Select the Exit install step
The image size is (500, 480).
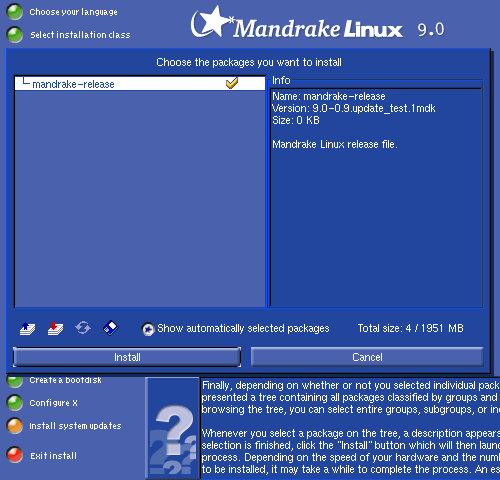tap(53, 456)
